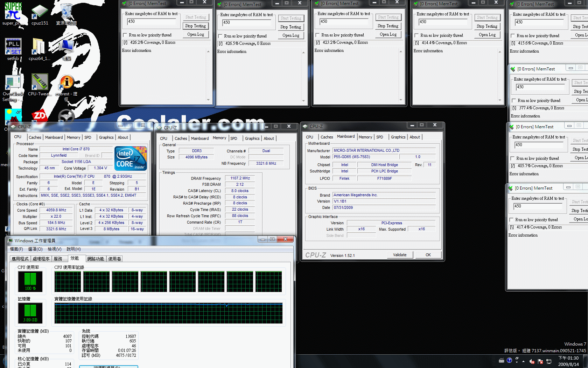Select the sun and volcano desktop icon
Image resolution: width=588 pixels, height=368 pixels.
point(13,115)
